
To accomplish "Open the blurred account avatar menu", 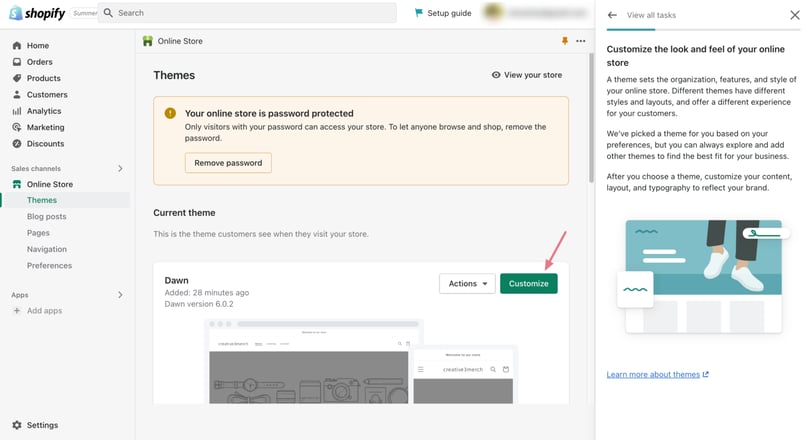I will 536,13.
